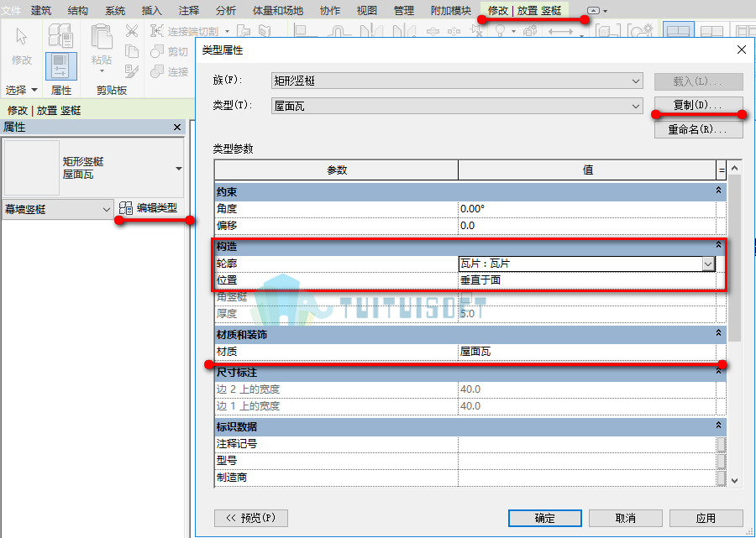756x538 pixels.
Task: Click the Copy to clipboard icon
Action: 132,51
